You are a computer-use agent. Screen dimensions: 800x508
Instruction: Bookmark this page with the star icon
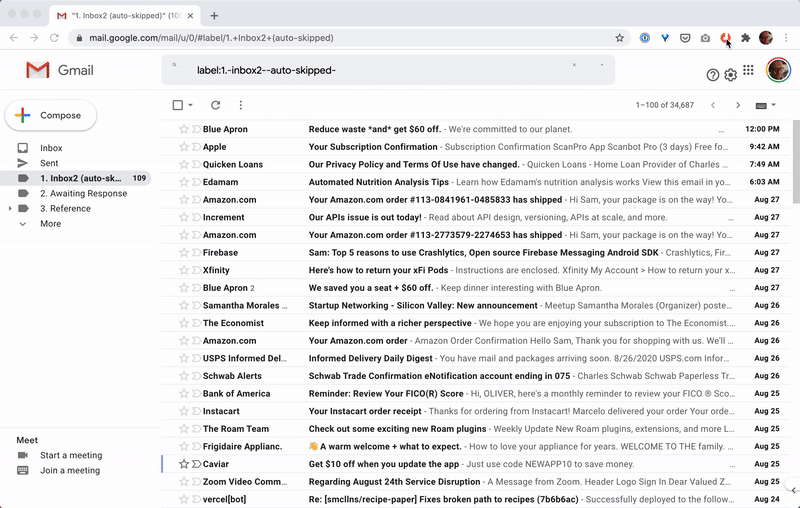pyautogui.click(x=619, y=38)
